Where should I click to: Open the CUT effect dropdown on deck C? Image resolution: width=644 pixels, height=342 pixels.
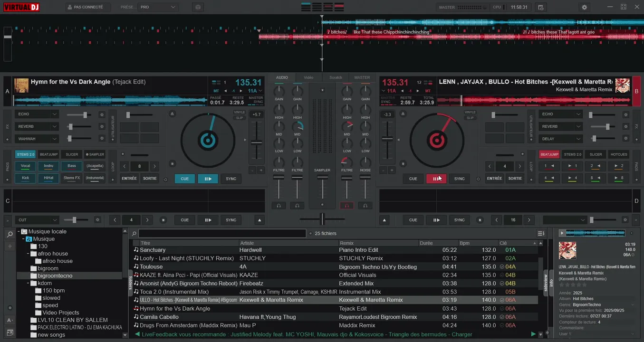[37, 220]
